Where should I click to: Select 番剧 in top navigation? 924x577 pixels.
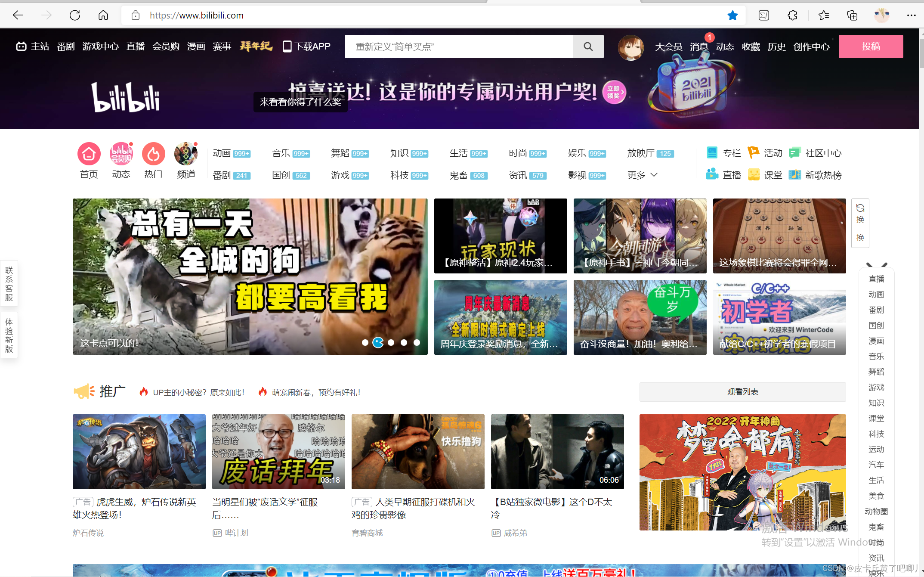coord(66,47)
